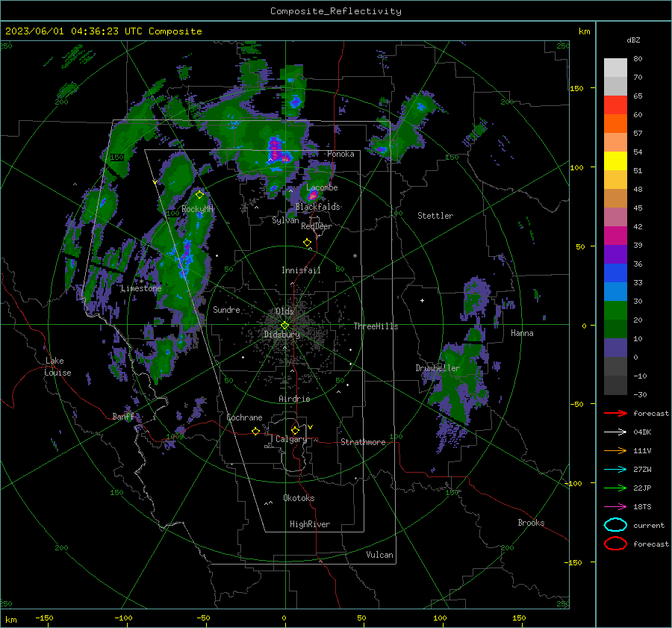672x628 pixels.
Task: Click the Strathmore town label
Action: tap(363, 442)
